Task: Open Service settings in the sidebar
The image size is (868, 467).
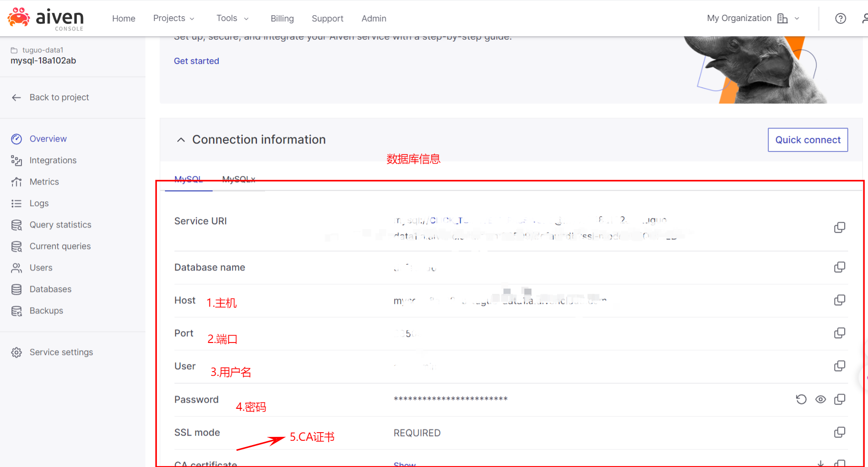Action: 61,352
